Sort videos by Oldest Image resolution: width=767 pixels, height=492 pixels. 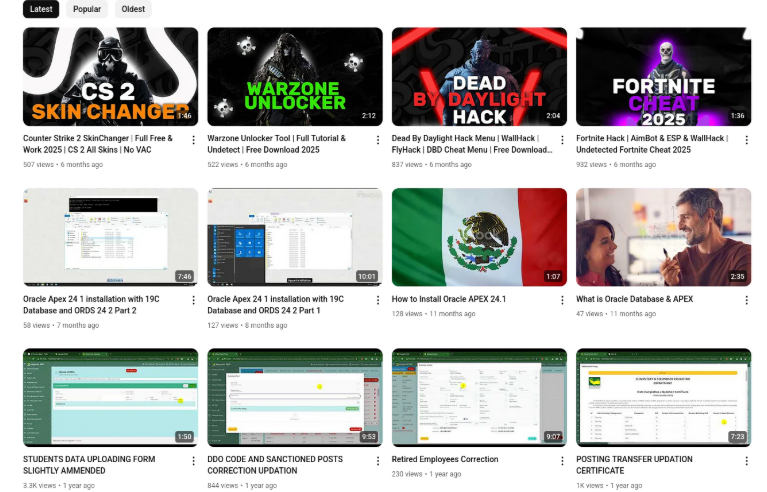click(x=133, y=9)
